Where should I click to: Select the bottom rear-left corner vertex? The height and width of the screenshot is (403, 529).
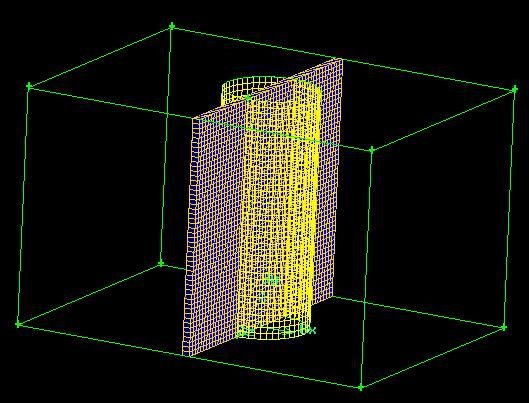pos(161,263)
